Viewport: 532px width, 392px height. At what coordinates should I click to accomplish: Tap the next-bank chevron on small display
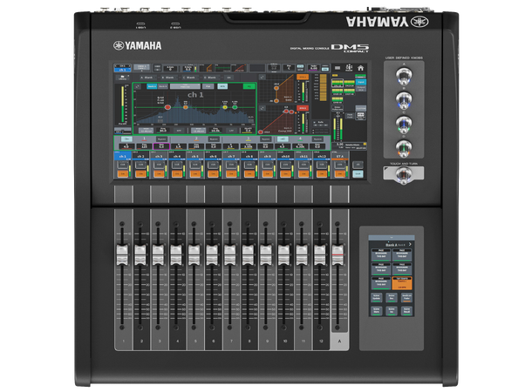pos(410,244)
